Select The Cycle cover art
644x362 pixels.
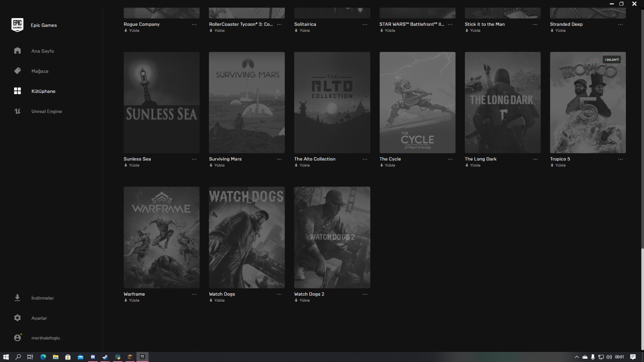[417, 103]
